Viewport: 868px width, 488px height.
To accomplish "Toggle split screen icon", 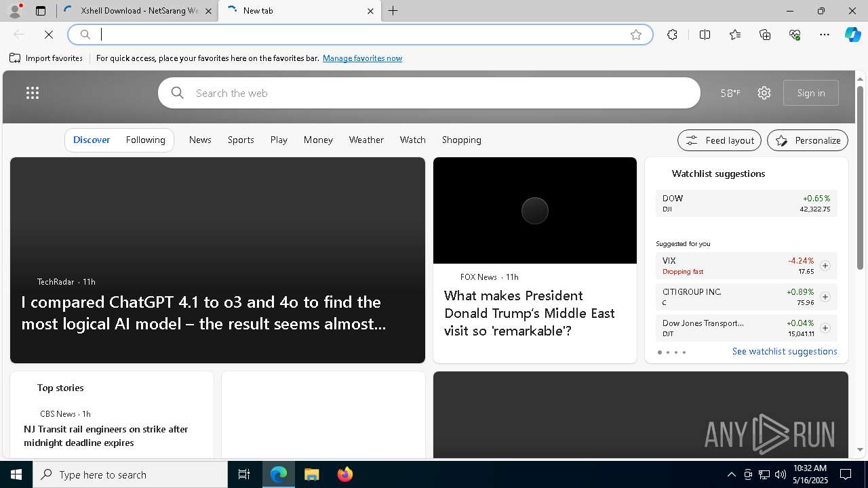I will 705,35.
